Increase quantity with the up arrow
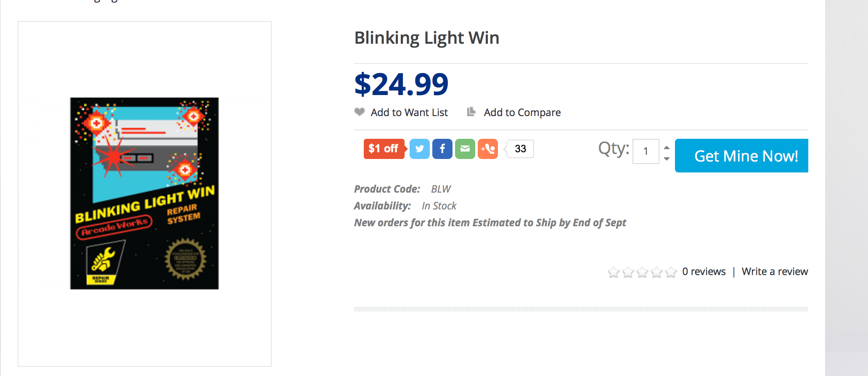 pos(667,148)
